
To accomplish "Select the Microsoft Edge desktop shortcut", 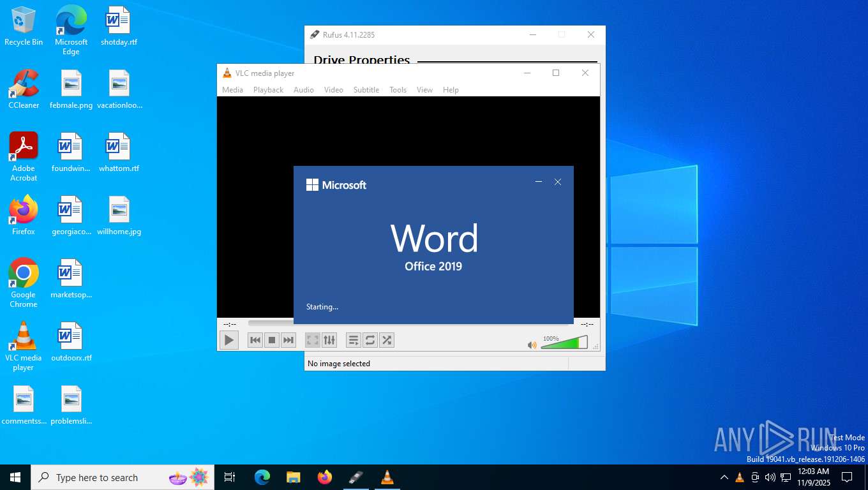I will (x=71, y=30).
